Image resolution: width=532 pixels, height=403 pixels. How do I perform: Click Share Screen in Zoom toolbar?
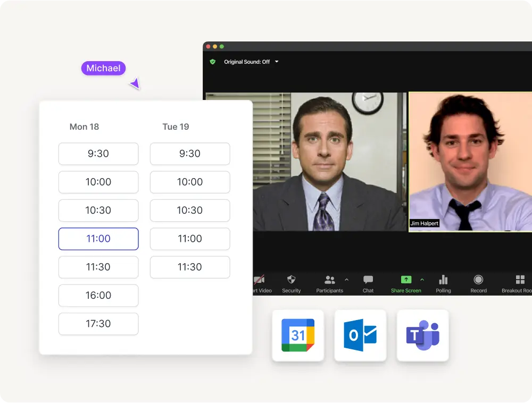[x=406, y=284]
